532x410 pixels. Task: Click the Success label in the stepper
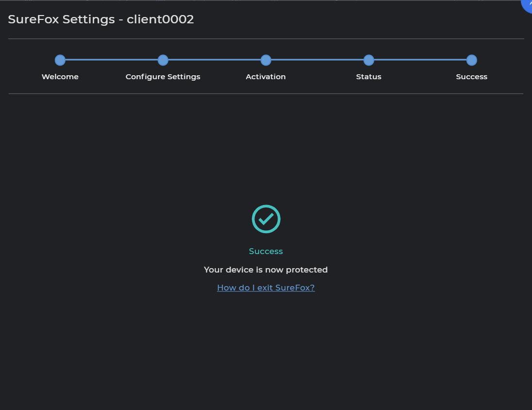471,77
